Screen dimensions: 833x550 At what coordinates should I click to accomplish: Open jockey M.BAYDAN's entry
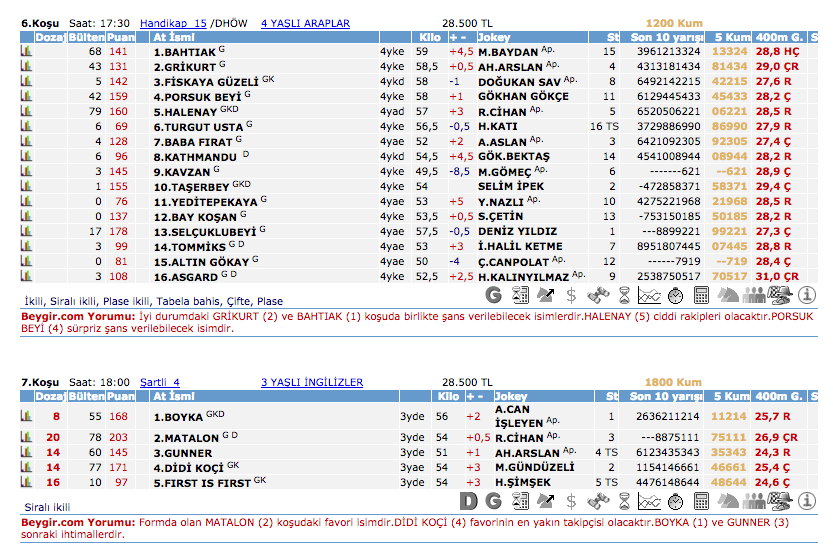coord(508,51)
